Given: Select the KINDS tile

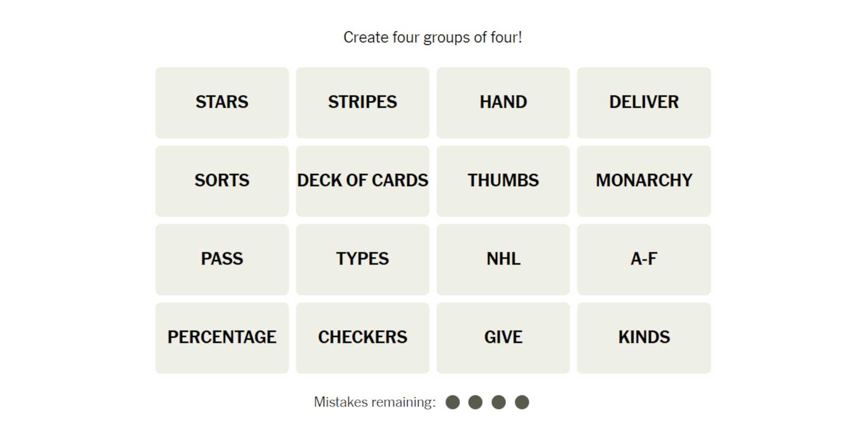Looking at the screenshot, I should [644, 338].
